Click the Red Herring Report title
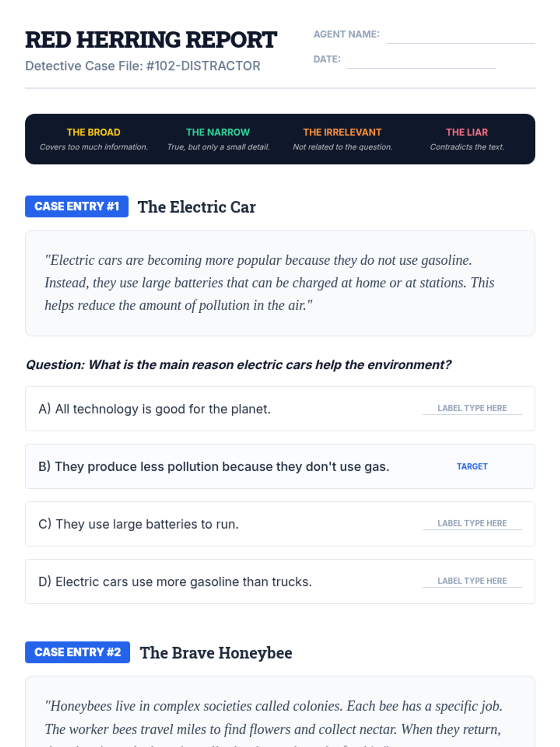 click(151, 40)
